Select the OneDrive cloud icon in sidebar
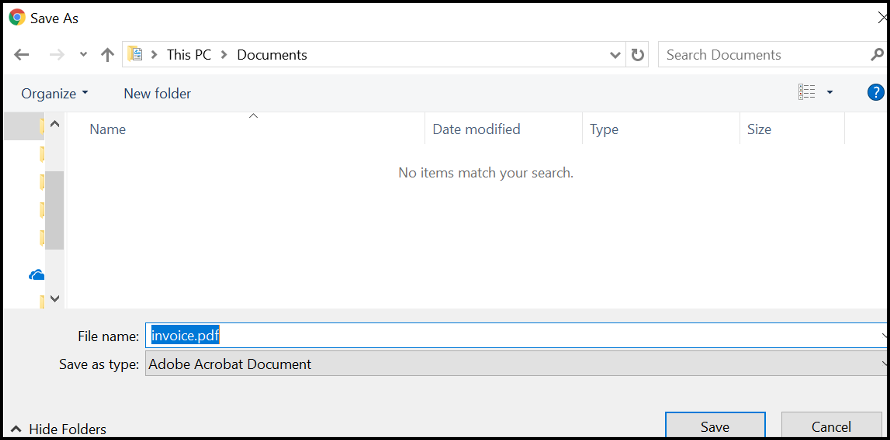 (37, 275)
